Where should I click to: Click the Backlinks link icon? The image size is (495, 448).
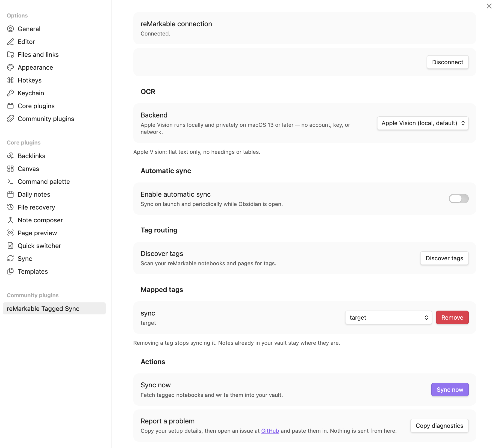[10, 156]
